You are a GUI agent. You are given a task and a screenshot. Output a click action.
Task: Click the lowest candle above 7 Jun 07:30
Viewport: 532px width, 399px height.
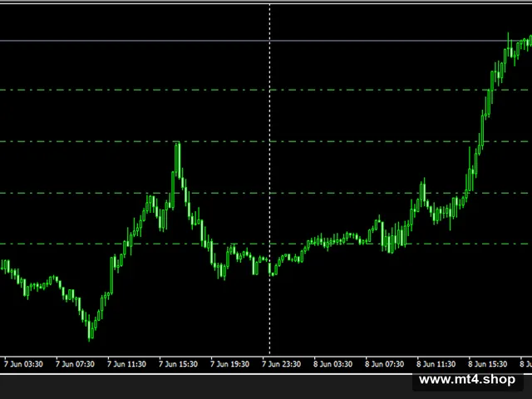point(90,328)
